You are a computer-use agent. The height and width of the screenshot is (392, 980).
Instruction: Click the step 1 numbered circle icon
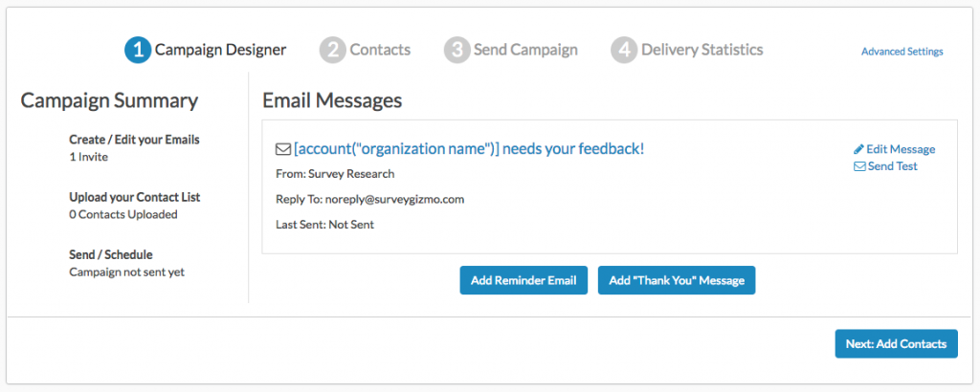point(137,50)
